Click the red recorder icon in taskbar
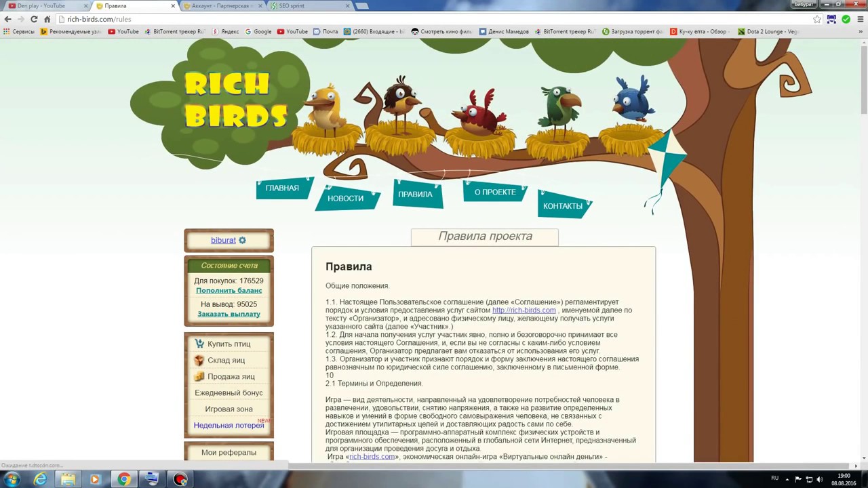Screen dimensions: 868x488 tap(180, 479)
